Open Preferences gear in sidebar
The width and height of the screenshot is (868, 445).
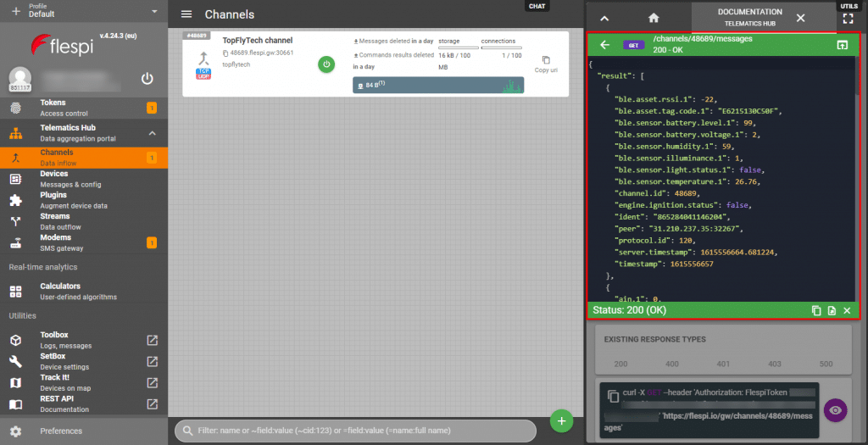click(15, 431)
